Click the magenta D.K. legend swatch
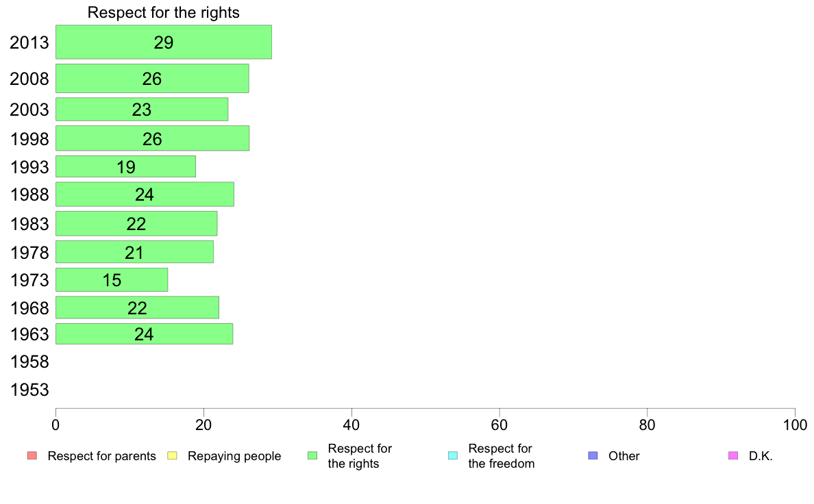Image resolution: width=814 pixels, height=504 pixels. 733,456
